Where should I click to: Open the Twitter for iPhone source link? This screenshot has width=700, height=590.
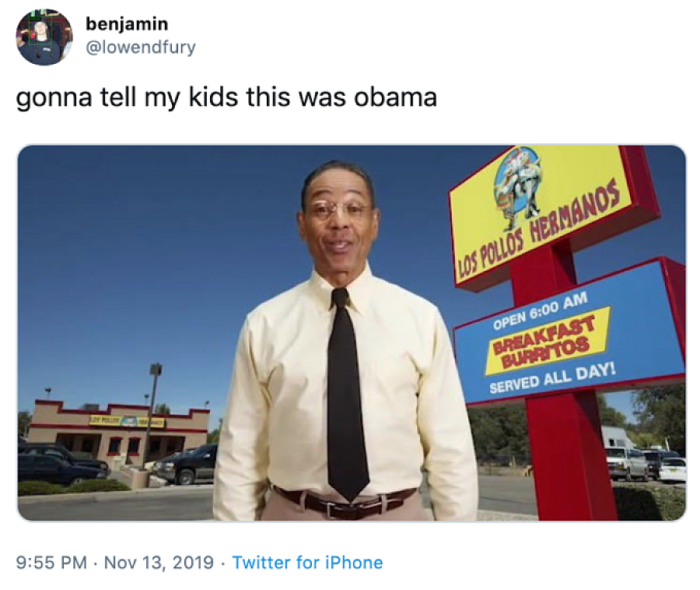pos(307,562)
